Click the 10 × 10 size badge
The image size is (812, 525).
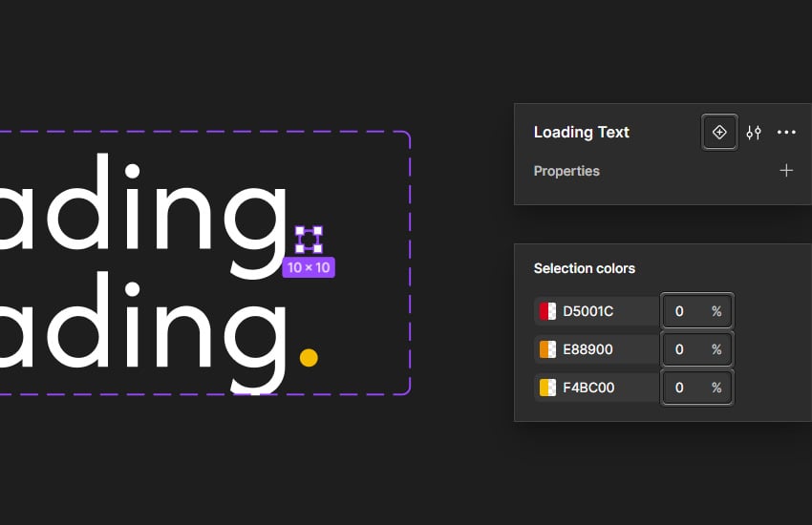[309, 267]
